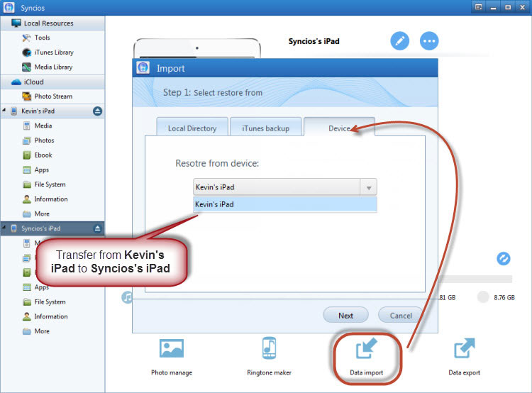
Task: Open the restore-from-device dropdown arrow
Action: 369,187
